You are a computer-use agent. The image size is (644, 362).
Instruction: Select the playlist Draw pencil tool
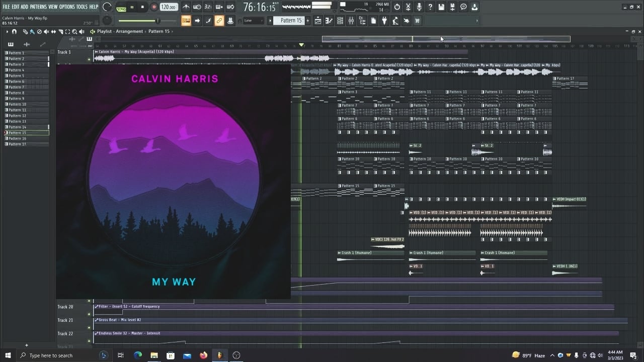25,31
